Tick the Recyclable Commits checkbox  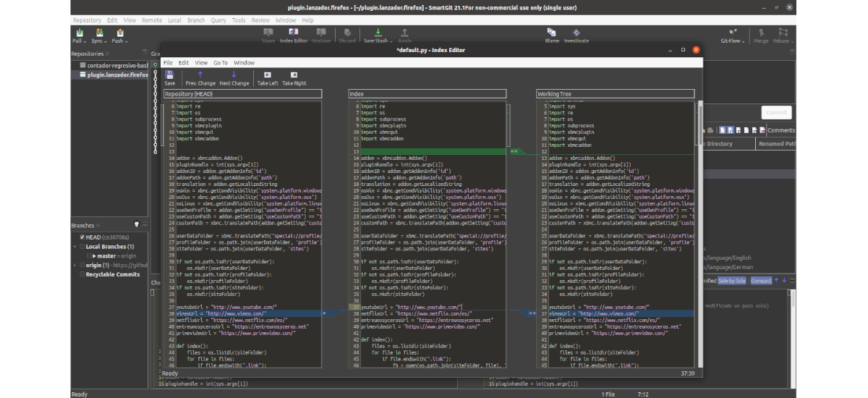82,274
